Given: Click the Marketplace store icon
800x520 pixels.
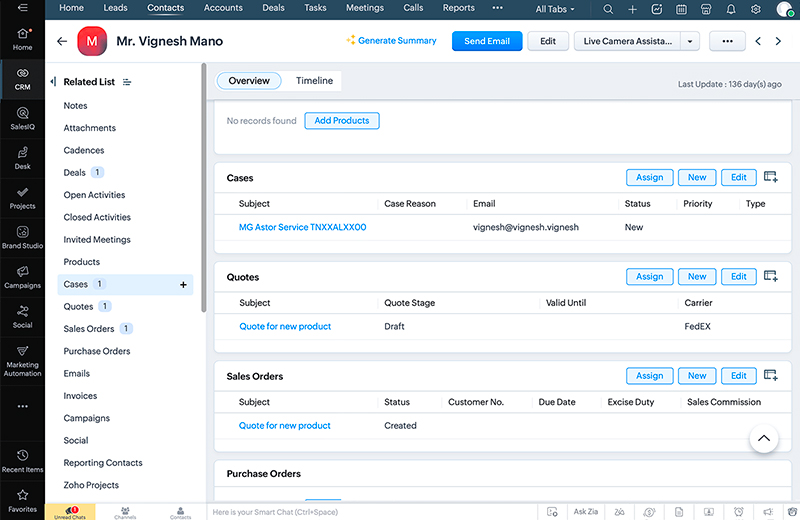Looking at the screenshot, I should pyautogui.click(x=706, y=9).
